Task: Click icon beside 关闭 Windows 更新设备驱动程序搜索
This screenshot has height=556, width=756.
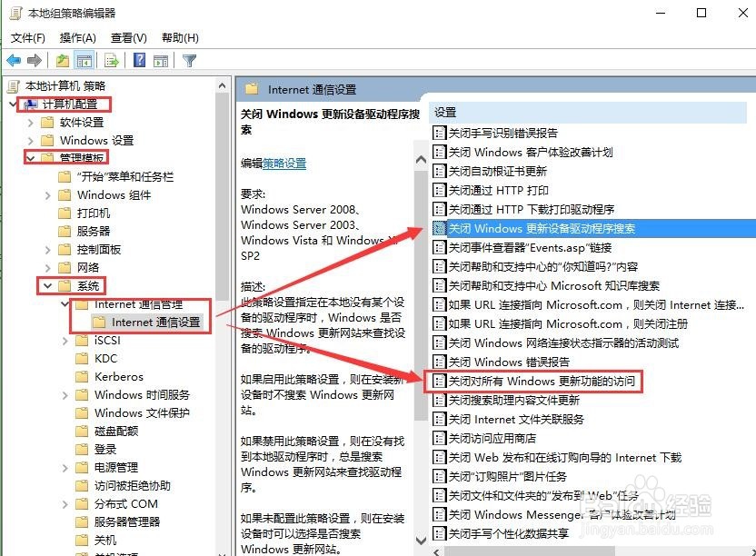Action: (439, 228)
